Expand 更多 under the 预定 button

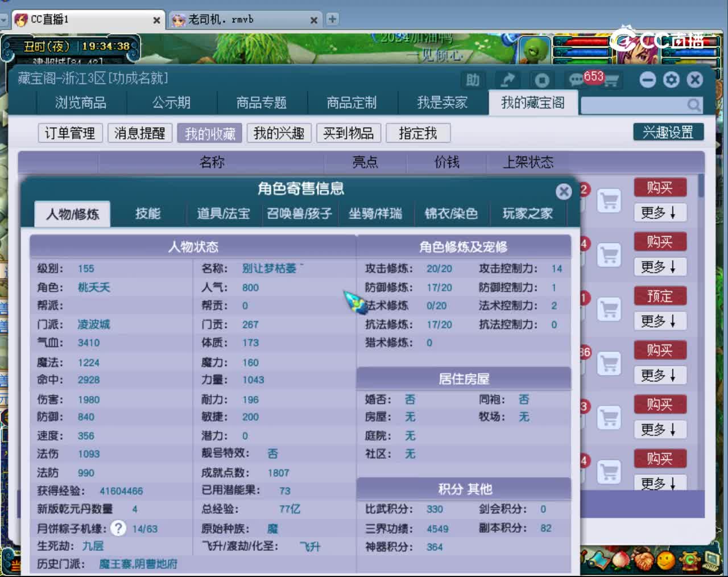[x=660, y=322]
